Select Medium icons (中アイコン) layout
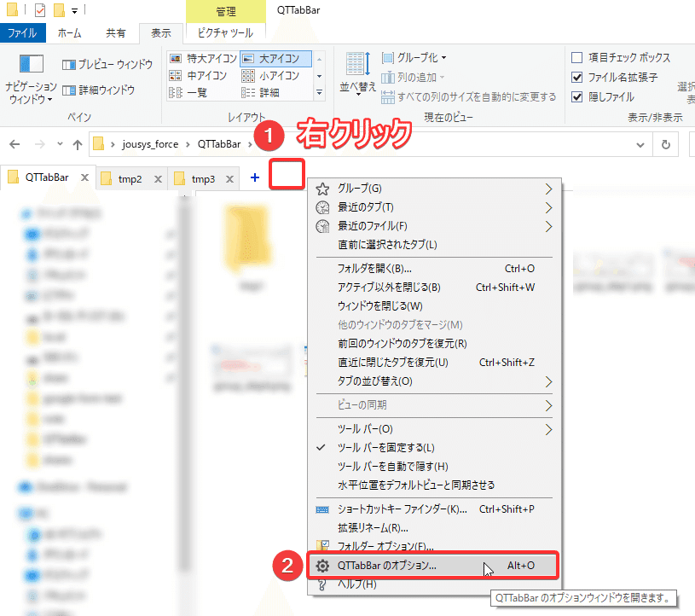The image size is (695, 616). pyautogui.click(x=198, y=75)
